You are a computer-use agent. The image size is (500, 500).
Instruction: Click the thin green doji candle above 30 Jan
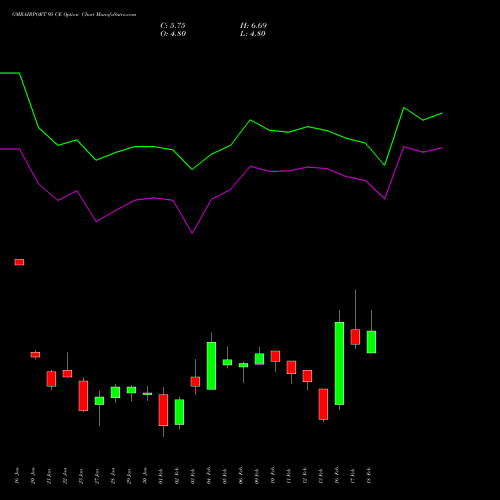point(147,394)
